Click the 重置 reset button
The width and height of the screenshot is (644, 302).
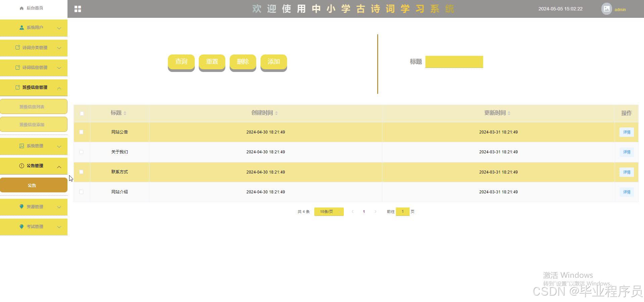point(212,62)
